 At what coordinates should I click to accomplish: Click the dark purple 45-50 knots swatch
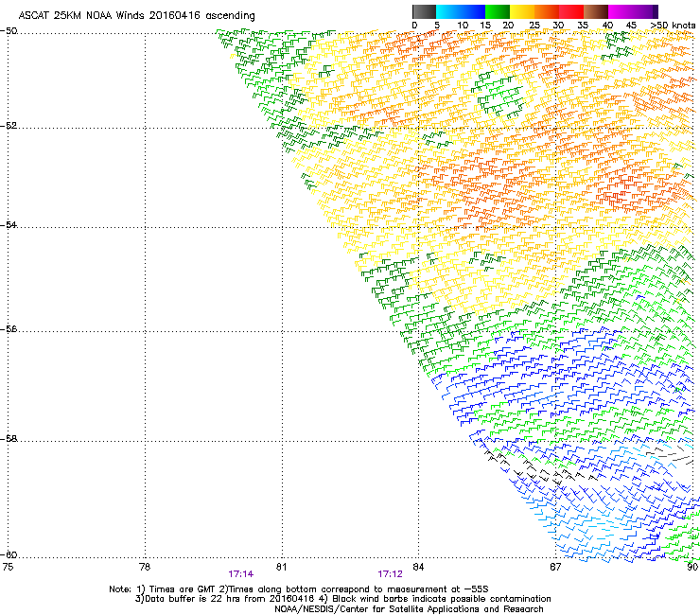(645, 11)
